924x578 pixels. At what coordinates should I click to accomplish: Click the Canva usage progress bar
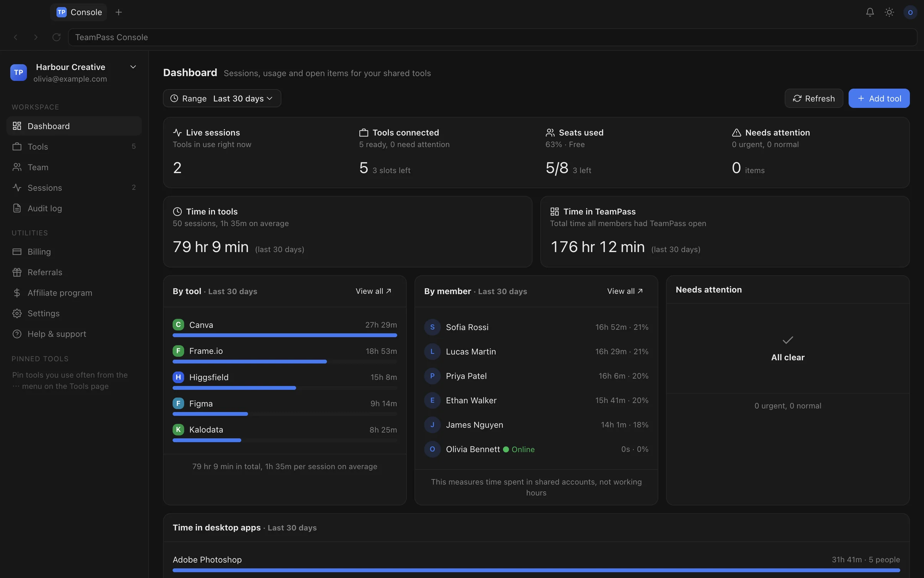[x=285, y=335]
